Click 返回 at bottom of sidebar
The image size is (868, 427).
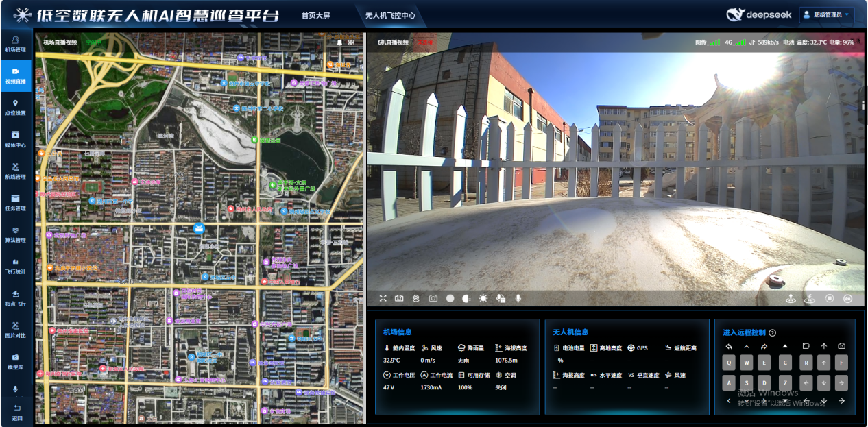pos(16,413)
